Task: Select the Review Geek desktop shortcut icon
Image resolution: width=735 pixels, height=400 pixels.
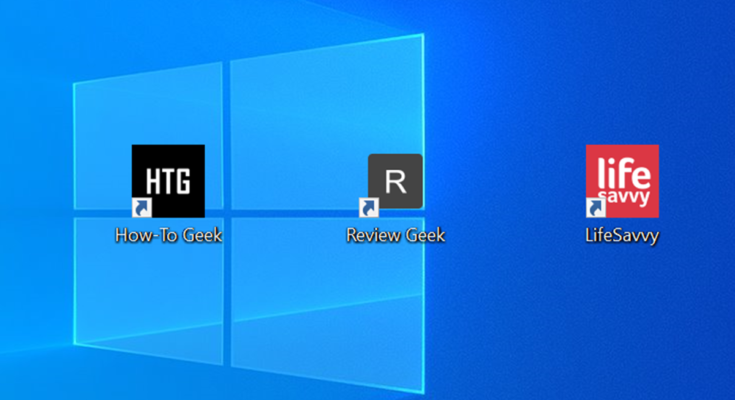Action: pos(395,183)
